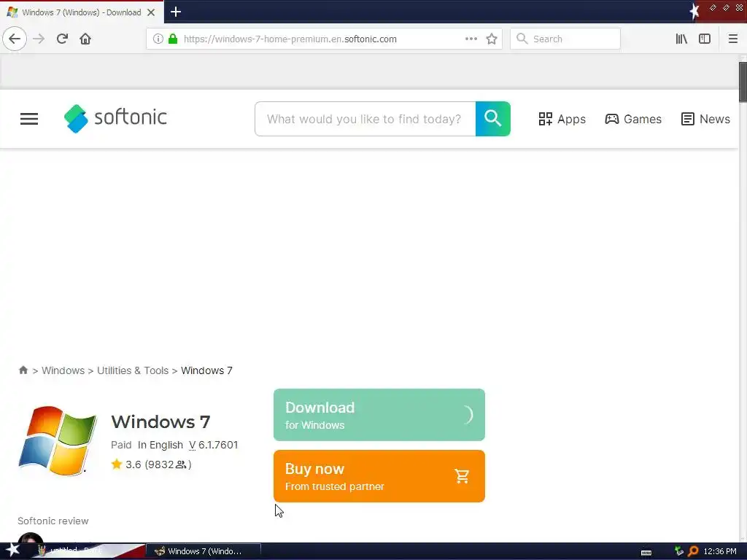Screen dimensions: 747x560
Task: Click the green network tray icon
Action: (x=679, y=551)
